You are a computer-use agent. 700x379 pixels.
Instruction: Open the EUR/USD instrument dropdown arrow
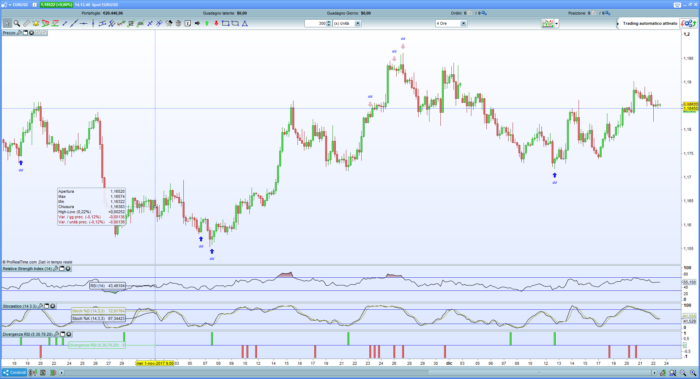(11, 4)
